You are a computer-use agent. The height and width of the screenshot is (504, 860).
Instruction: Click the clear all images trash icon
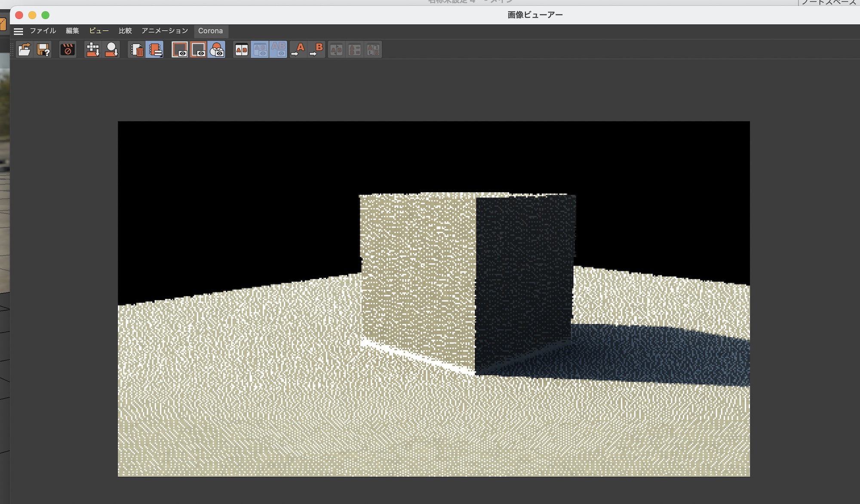click(x=137, y=50)
